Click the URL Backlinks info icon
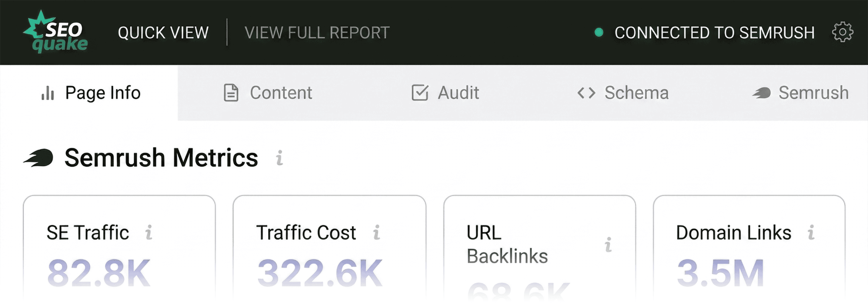The image size is (868, 304). pos(608,245)
